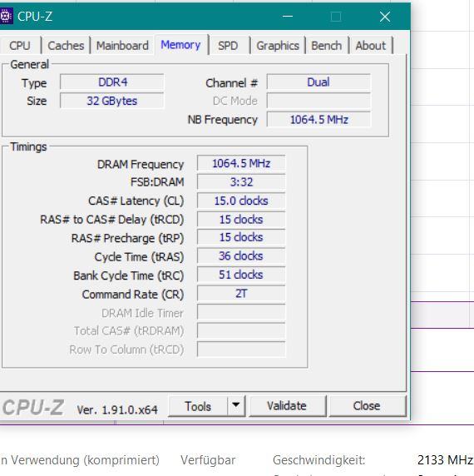Click the Close button at bottom

pyautogui.click(x=367, y=406)
